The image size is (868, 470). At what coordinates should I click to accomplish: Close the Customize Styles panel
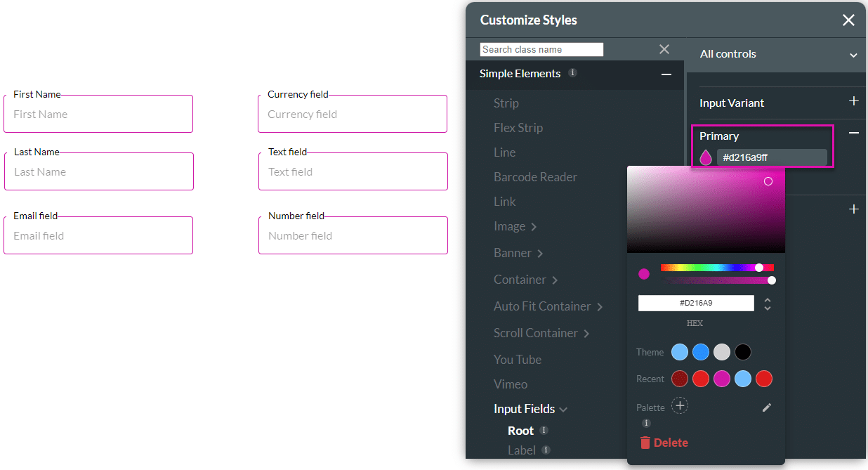(848, 20)
